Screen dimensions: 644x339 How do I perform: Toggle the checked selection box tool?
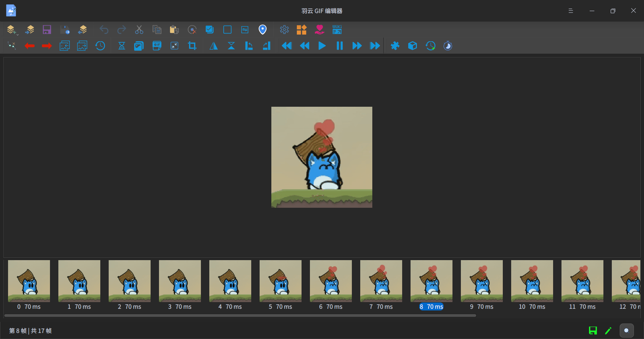[209, 30]
